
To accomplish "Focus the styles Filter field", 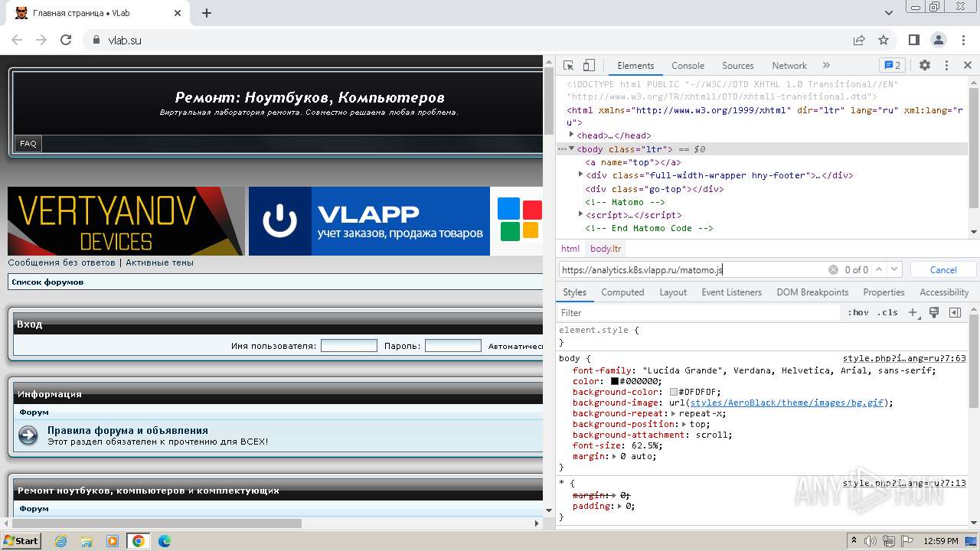I will pyautogui.click(x=698, y=312).
